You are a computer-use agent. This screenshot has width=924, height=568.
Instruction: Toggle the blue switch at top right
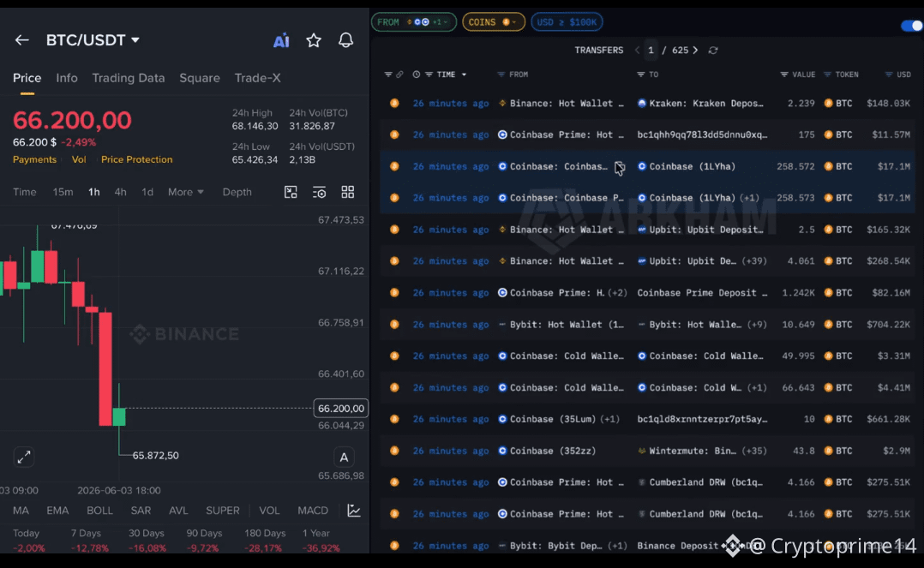pos(912,26)
